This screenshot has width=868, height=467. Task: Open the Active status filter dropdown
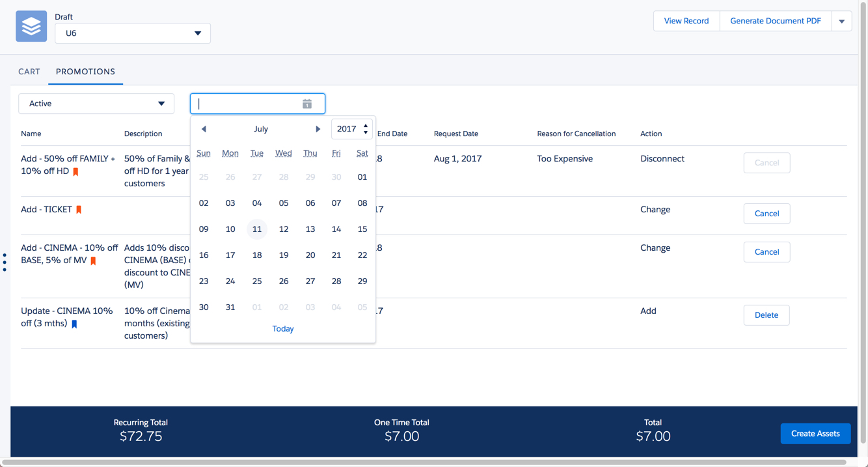[x=96, y=104]
